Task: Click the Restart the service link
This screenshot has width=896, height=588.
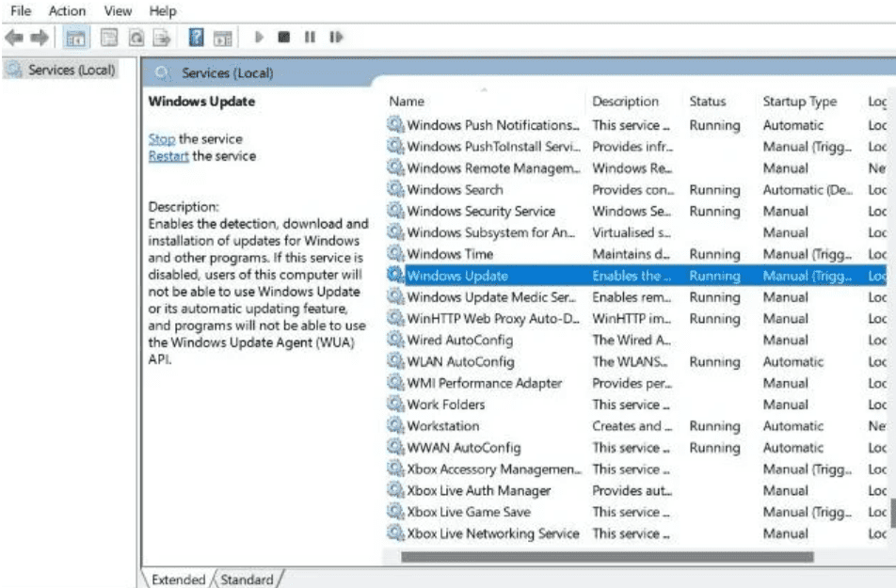Action: point(168,156)
